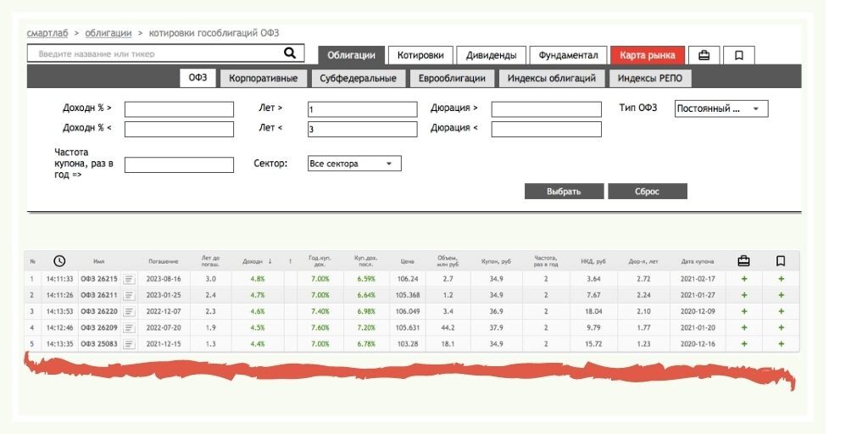
Task: Select the Индексы облигаций sub-tab
Action: click(x=551, y=79)
